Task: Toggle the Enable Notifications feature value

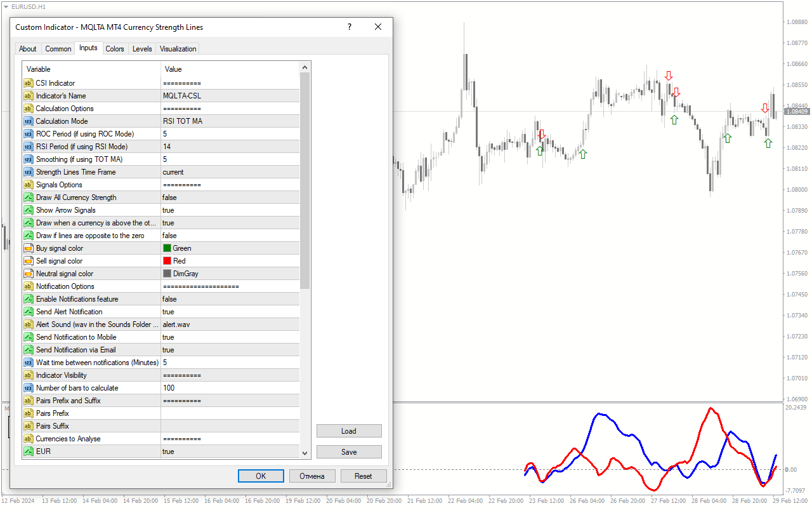Action: click(230, 299)
